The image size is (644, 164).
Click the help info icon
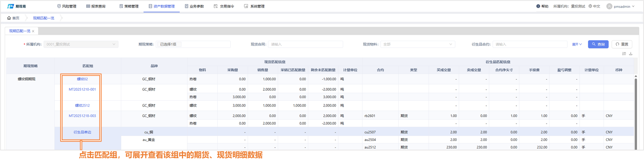pyautogui.click(x=538, y=6)
